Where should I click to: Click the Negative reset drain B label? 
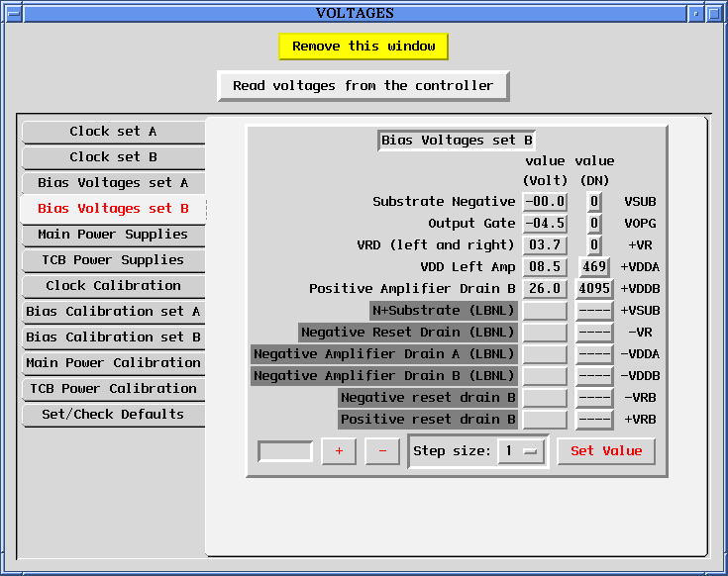[x=428, y=398]
